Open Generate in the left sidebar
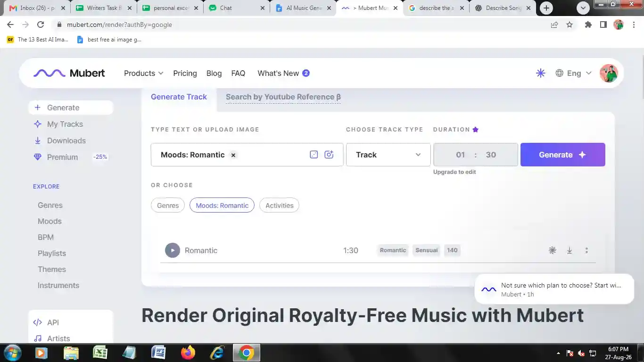Image resolution: width=644 pixels, height=362 pixels. click(x=71, y=107)
